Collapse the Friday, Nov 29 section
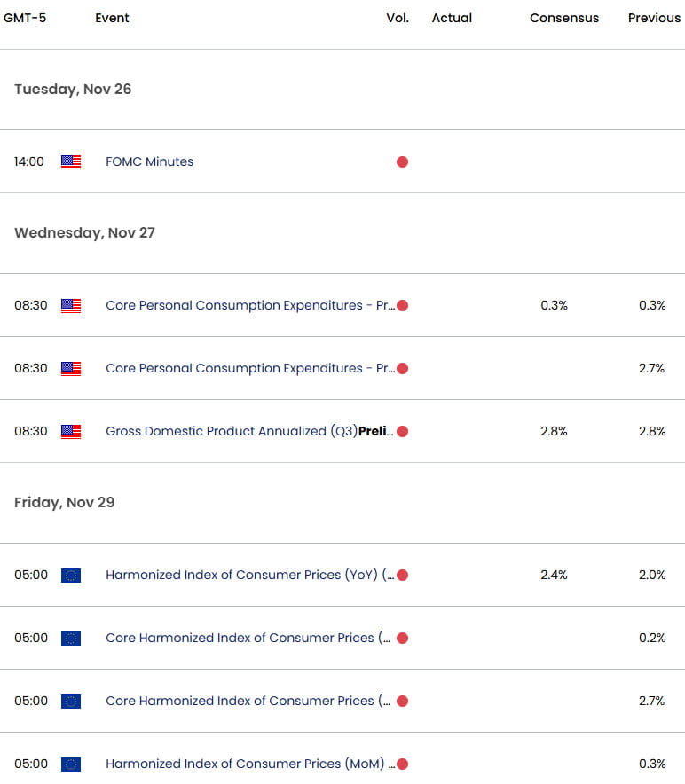Screen dimensions: 685x784 pos(64,502)
